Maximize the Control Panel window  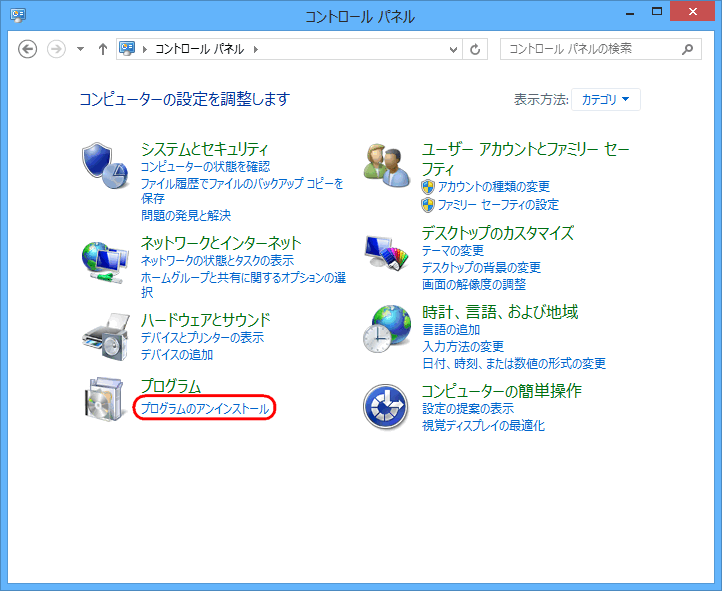pos(657,12)
